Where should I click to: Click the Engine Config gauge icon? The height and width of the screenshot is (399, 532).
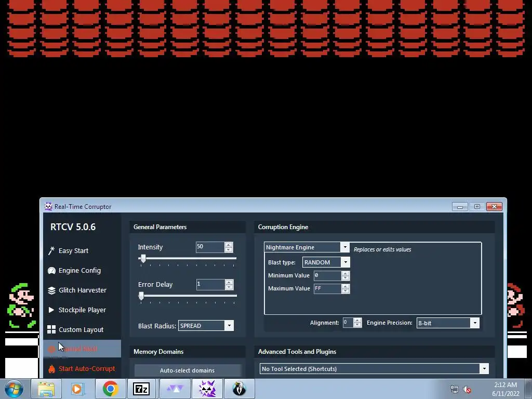51,270
